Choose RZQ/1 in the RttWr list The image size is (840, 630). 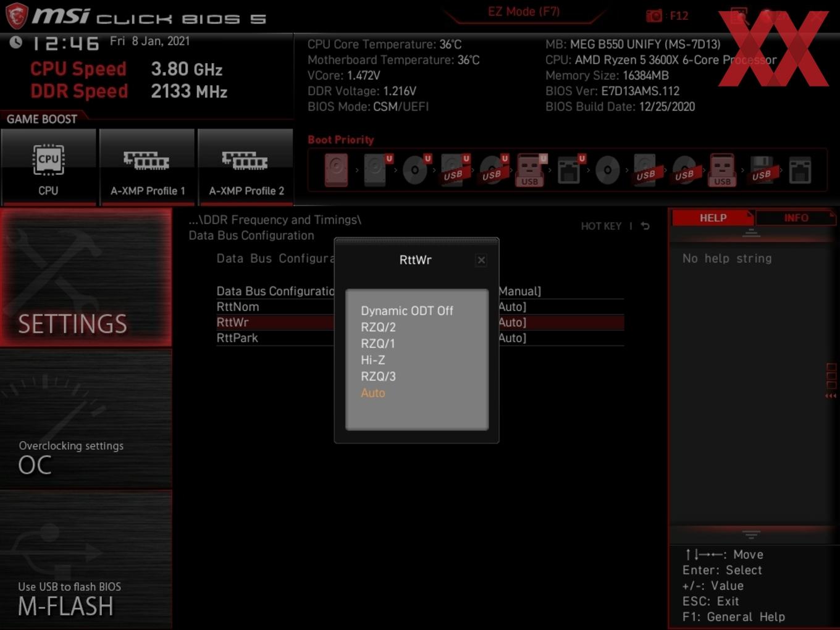pyautogui.click(x=378, y=343)
